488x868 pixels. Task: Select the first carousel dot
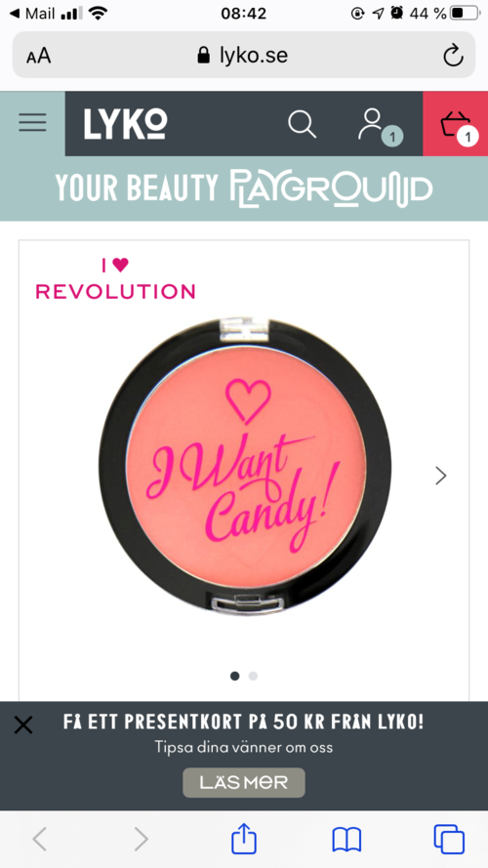click(x=234, y=676)
